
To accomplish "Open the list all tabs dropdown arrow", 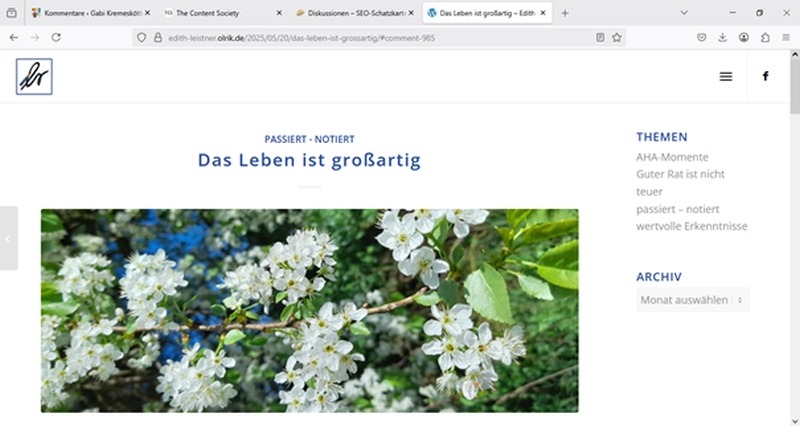I will (684, 13).
